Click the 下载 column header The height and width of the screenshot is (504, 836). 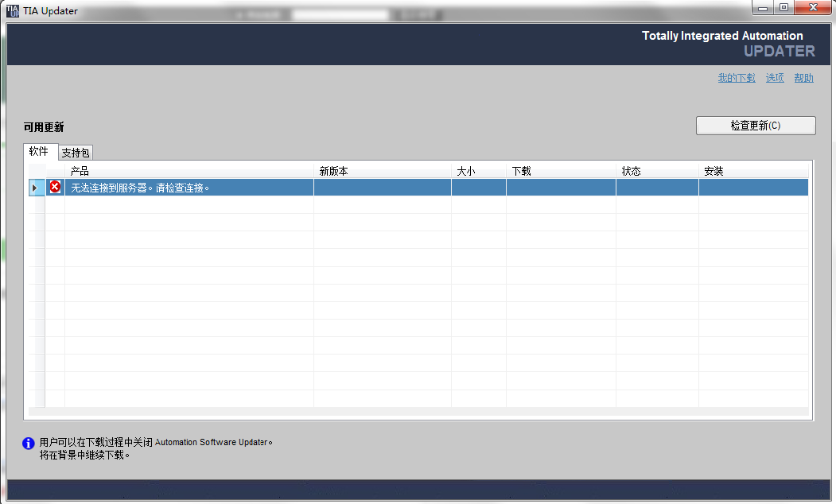(x=561, y=171)
